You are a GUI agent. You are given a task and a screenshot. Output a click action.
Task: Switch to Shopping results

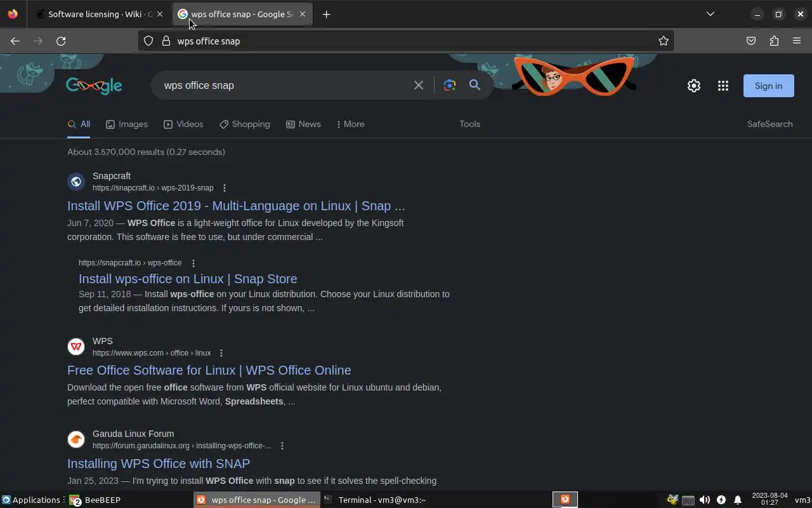pos(244,124)
